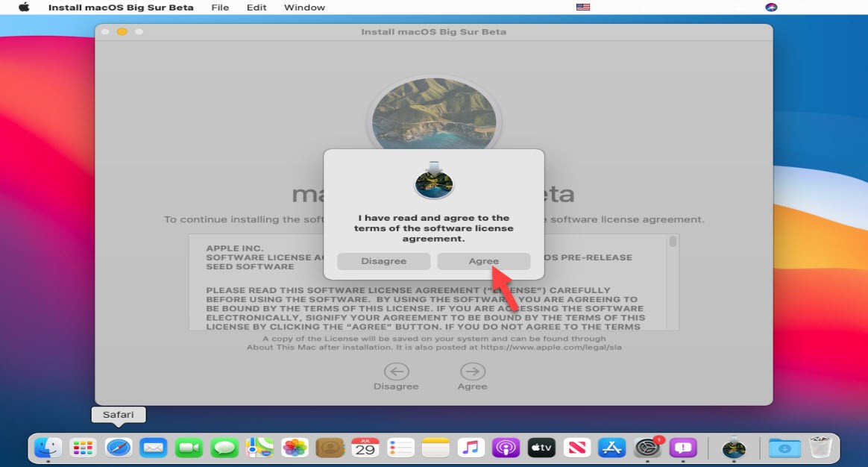868x467 pixels.
Task: Open the Downloads folder in the Dock
Action: (785, 448)
